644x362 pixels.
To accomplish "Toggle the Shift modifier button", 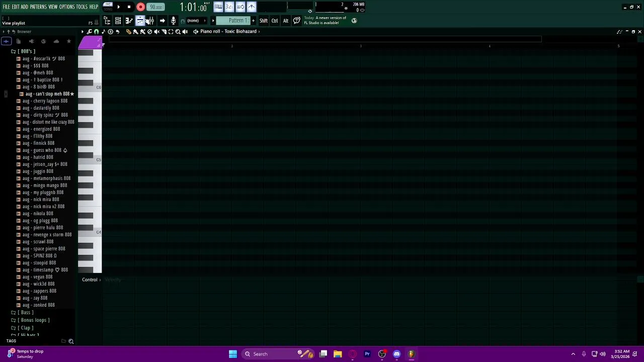I will [264, 21].
